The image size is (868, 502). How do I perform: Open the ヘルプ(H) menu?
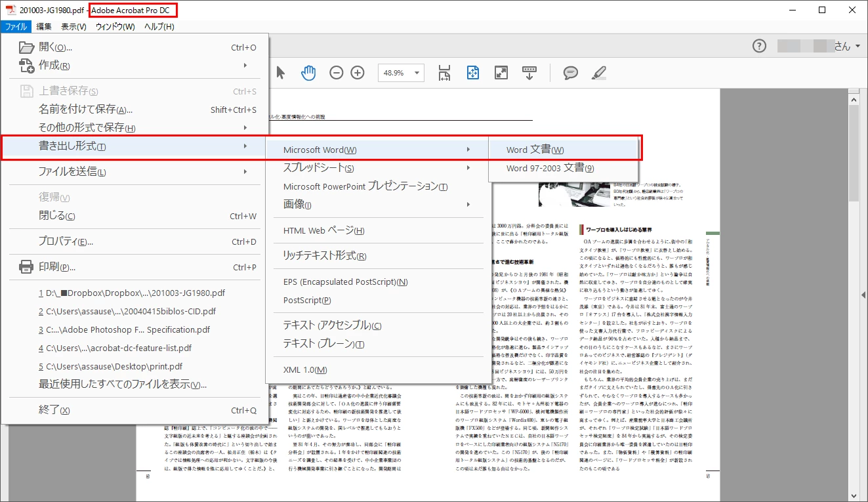159,27
